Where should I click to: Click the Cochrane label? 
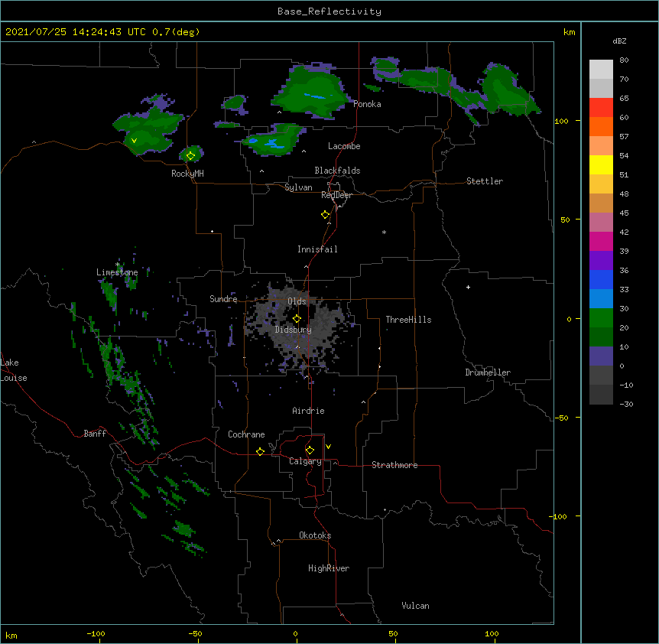(x=246, y=434)
